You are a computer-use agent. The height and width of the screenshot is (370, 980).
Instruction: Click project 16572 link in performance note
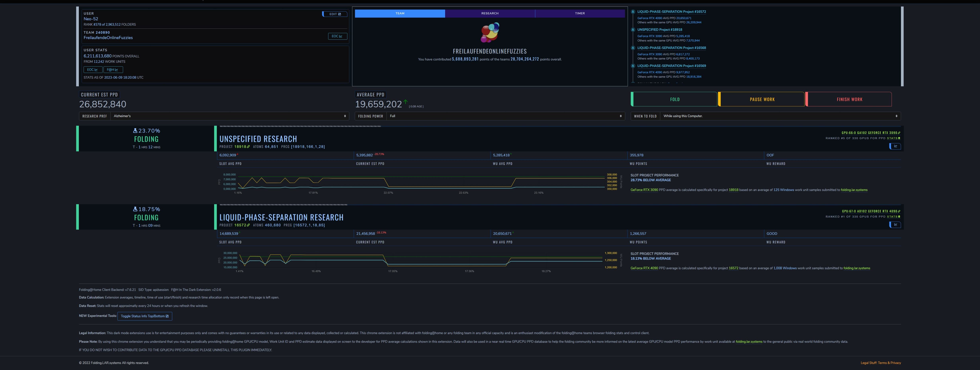[733, 268]
